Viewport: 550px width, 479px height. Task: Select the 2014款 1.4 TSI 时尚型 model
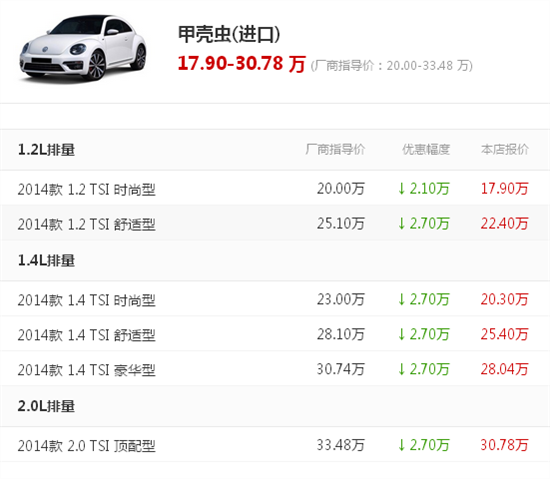tap(87, 300)
